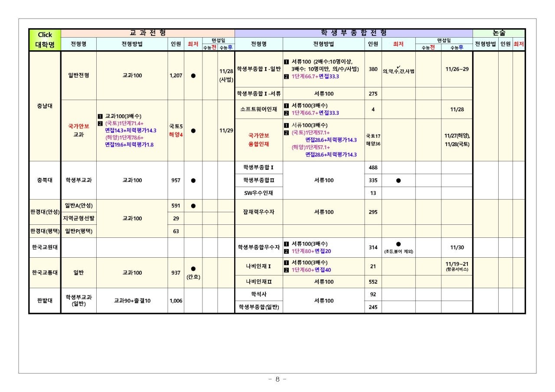Screen dimensions: 555x392
Task: Click the (초등,불어 제외) note
Action: click(398, 252)
